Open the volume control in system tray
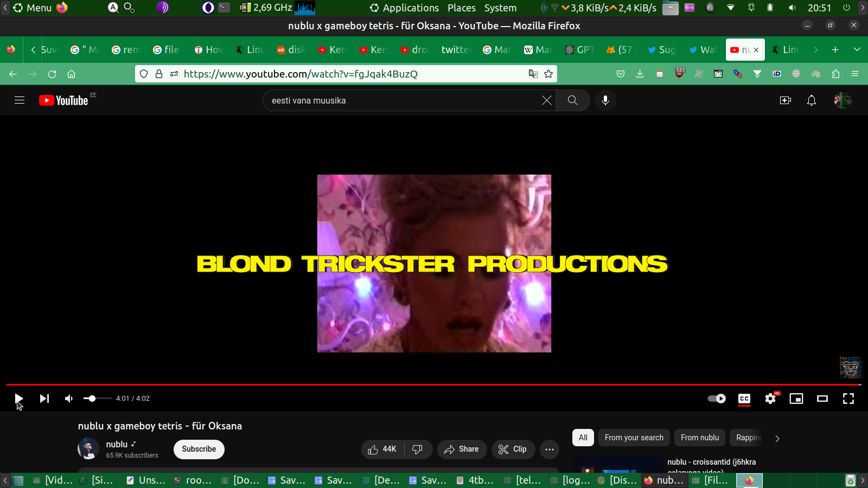 pyautogui.click(x=792, y=8)
